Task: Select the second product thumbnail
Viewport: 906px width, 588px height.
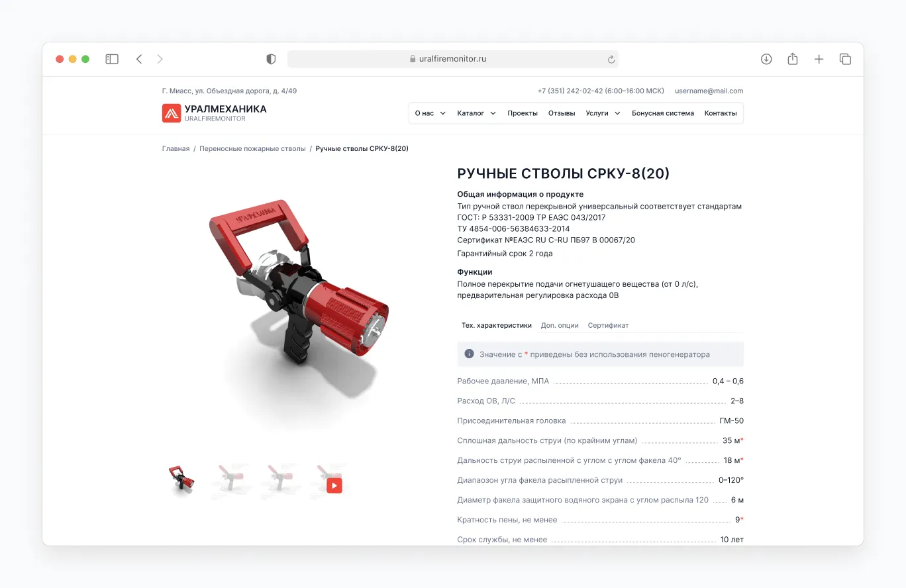Action: [x=229, y=480]
